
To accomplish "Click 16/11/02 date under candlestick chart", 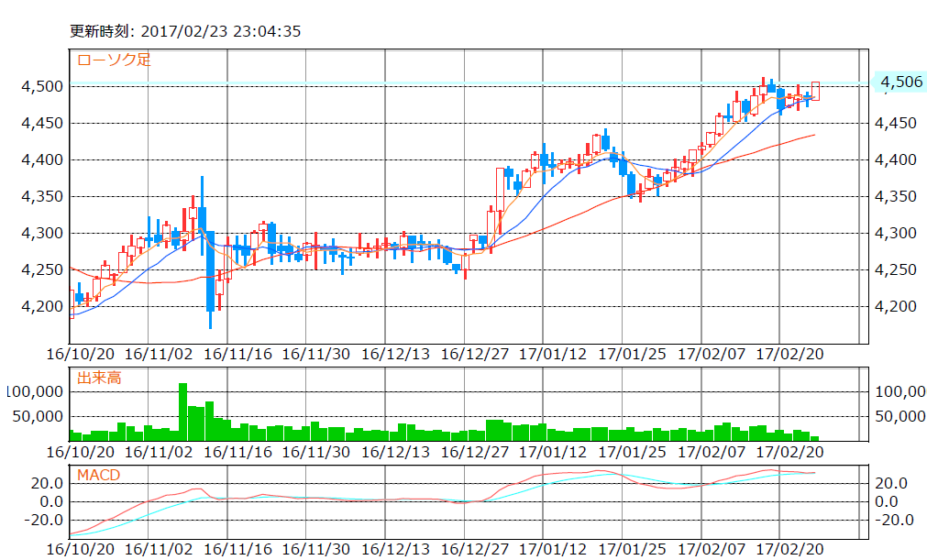I will click(x=159, y=355).
